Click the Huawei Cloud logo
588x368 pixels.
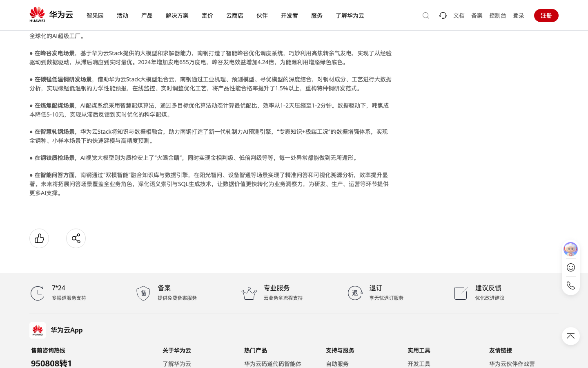point(51,15)
